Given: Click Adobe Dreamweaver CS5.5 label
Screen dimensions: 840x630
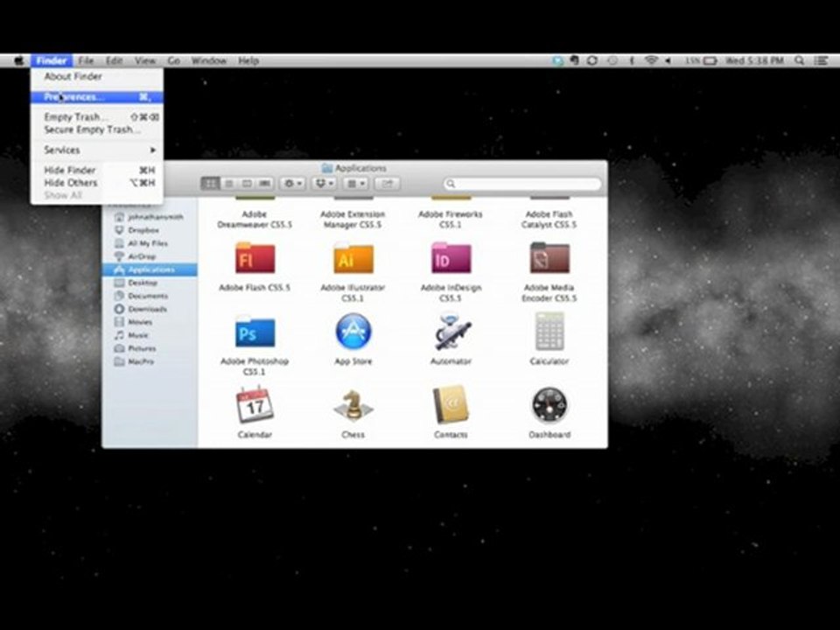Looking at the screenshot, I should (255, 219).
